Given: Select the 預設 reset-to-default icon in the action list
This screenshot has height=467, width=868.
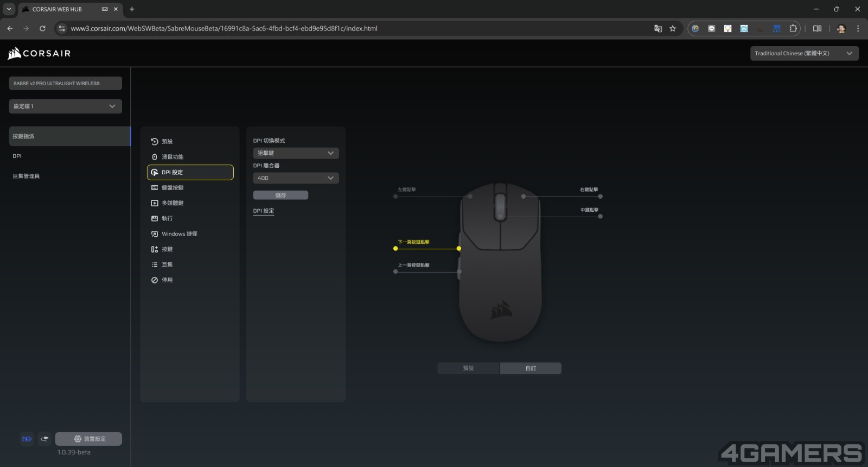Looking at the screenshot, I should coord(155,142).
